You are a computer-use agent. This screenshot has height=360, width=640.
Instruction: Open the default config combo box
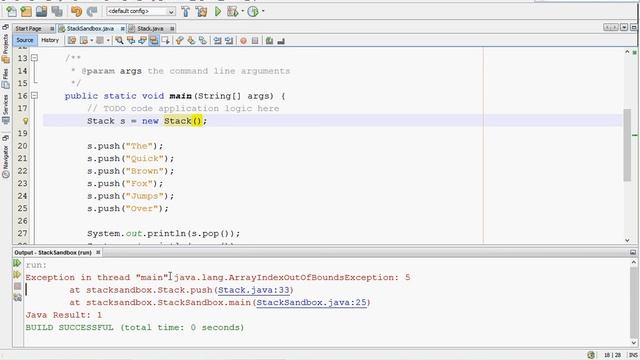coord(141,11)
